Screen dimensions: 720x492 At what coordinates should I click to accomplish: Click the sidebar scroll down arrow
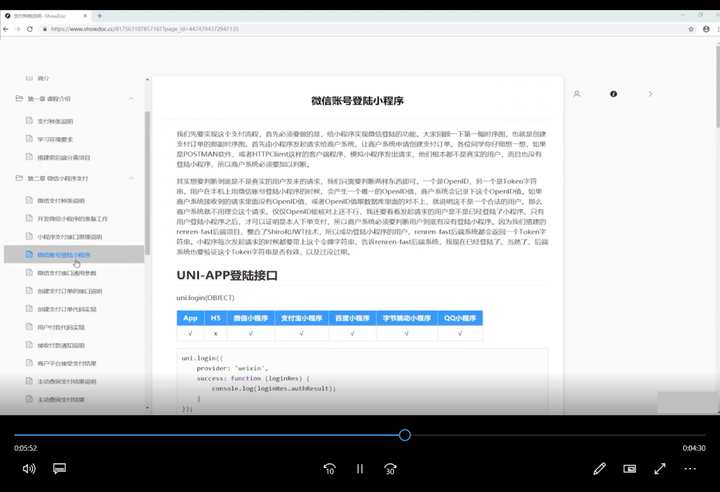click(147, 407)
